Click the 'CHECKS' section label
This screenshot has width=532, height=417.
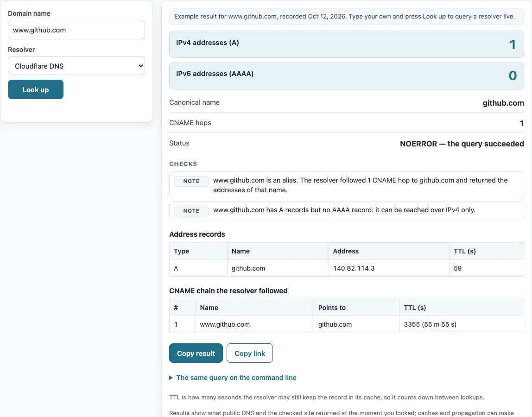coord(183,164)
